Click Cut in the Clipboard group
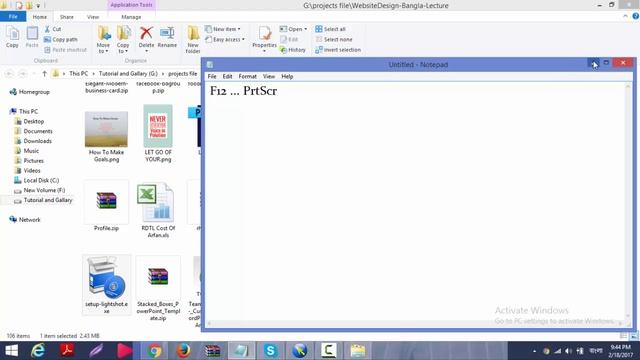The image size is (640, 360). (x=53, y=29)
